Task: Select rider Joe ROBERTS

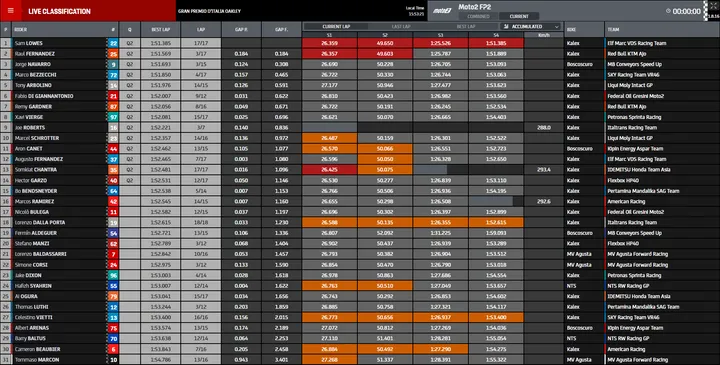Action: [30, 128]
